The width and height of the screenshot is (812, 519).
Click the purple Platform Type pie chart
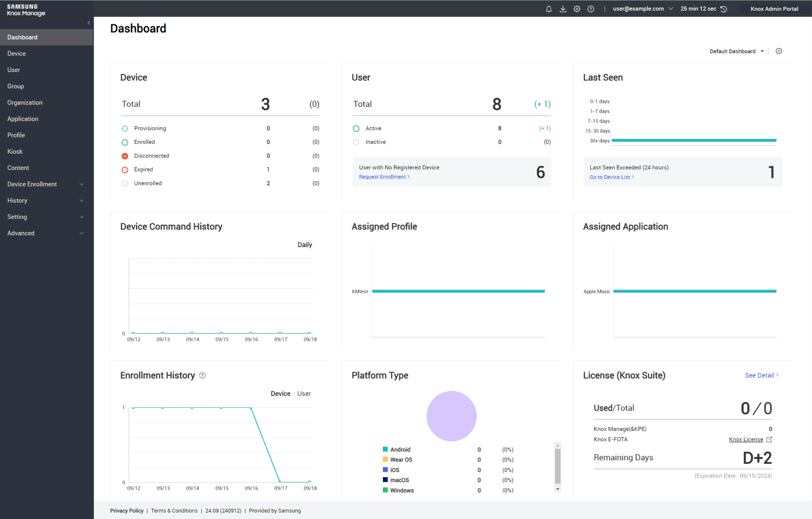point(451,416)
